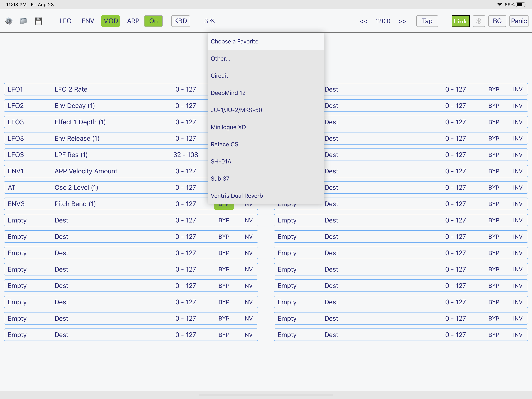Open the 32 - 108 range for LPF Res
This screenshot has width=532, height=399.
(x=186, y=155)
